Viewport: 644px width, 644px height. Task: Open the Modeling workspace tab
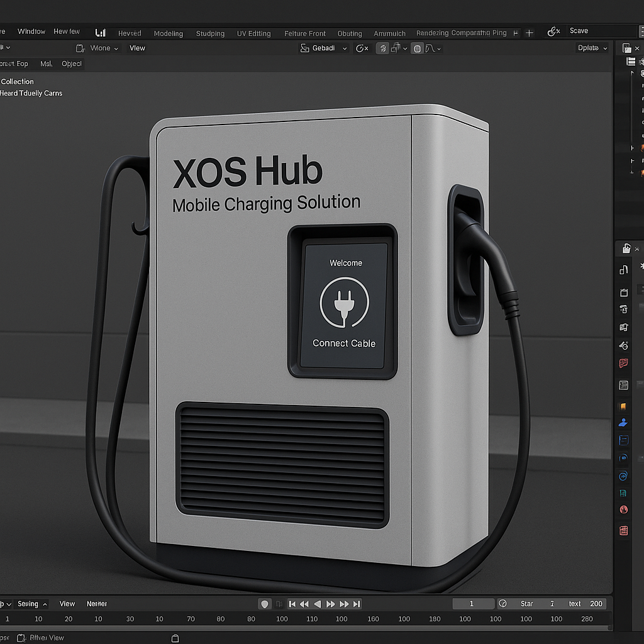click(x=168, y=33)
